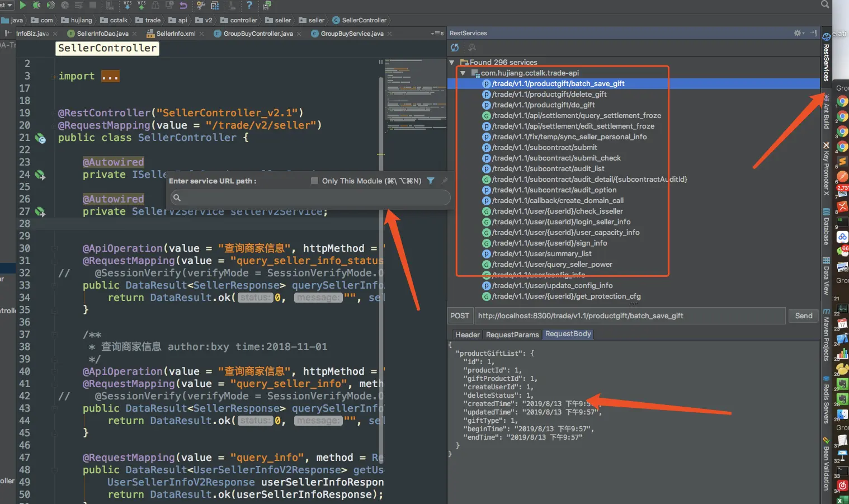Open RestServices panel gear settings
849x504 pixels.
click(798, 33)
